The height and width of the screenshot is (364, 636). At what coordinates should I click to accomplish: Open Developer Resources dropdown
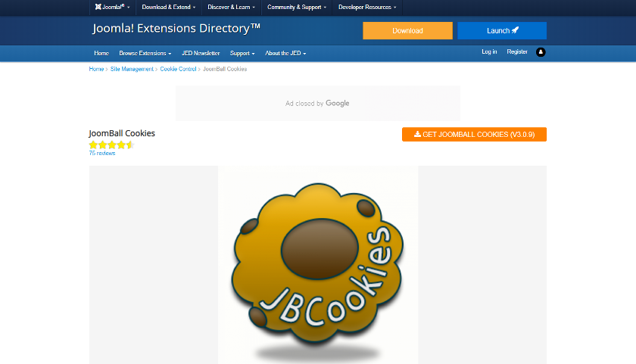(x=367, y=7)
